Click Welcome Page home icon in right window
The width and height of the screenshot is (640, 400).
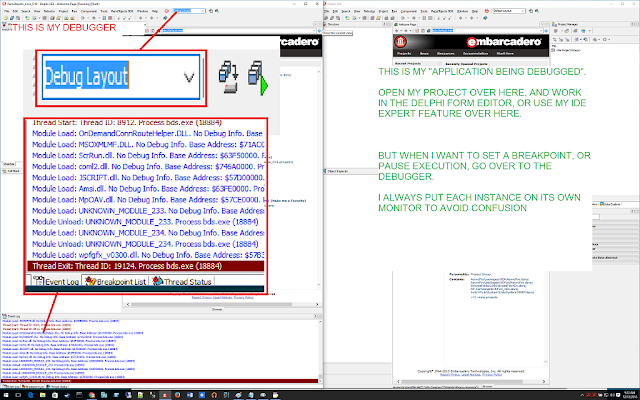pos(428,31)
